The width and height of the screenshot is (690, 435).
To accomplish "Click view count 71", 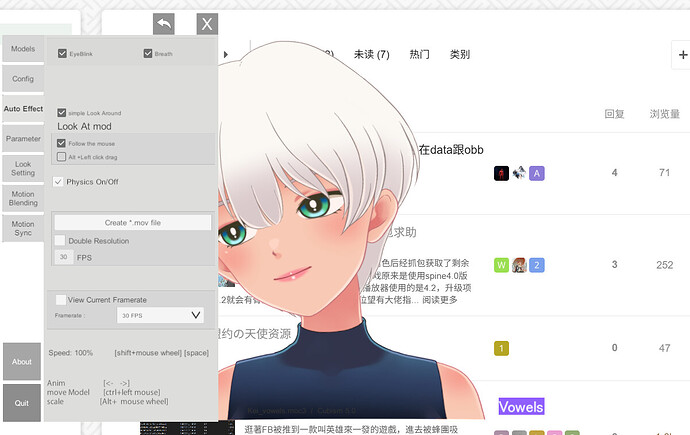I will click(x=664, y=173).
